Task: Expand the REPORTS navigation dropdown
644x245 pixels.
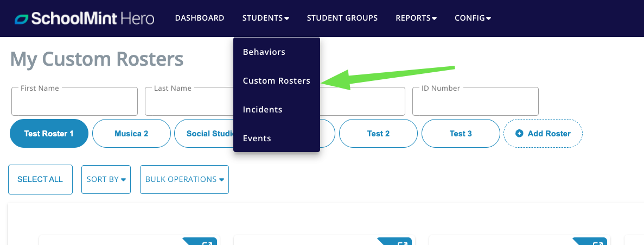Action: click(416, 18)
